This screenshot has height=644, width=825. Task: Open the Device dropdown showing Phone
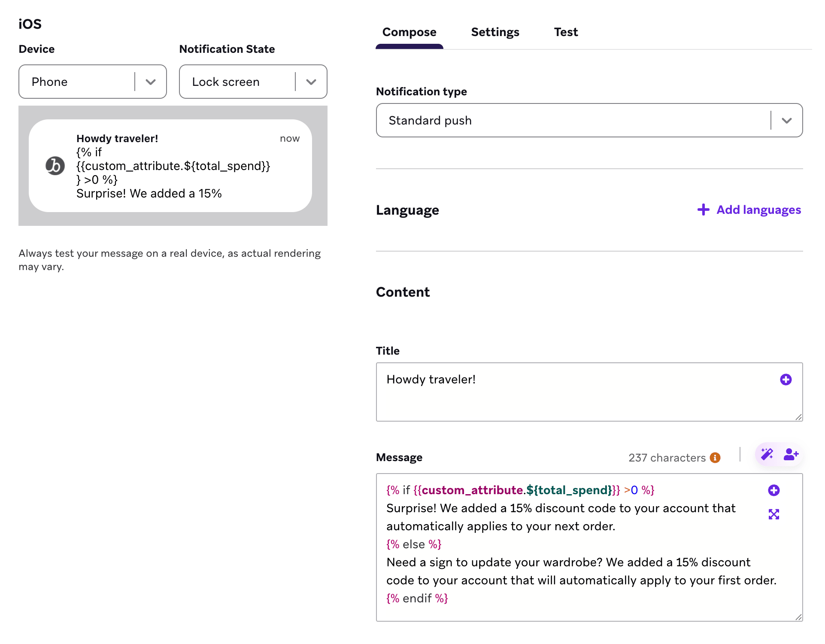click(93, 82)
